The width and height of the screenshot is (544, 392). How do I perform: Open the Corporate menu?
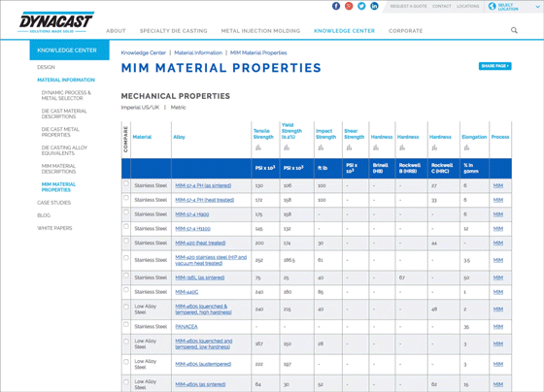pyautogui.click(x=406, y=31)
